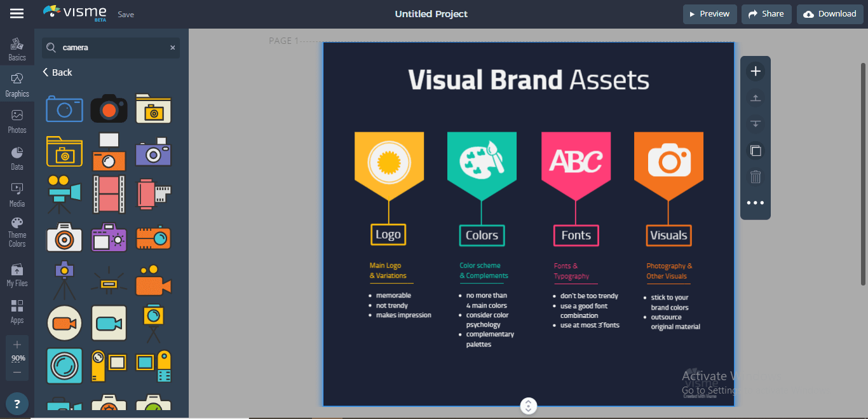Select the blue outlined camera icon graphic
The width and height of the screenshot is (868, 419).
(64, 109)
